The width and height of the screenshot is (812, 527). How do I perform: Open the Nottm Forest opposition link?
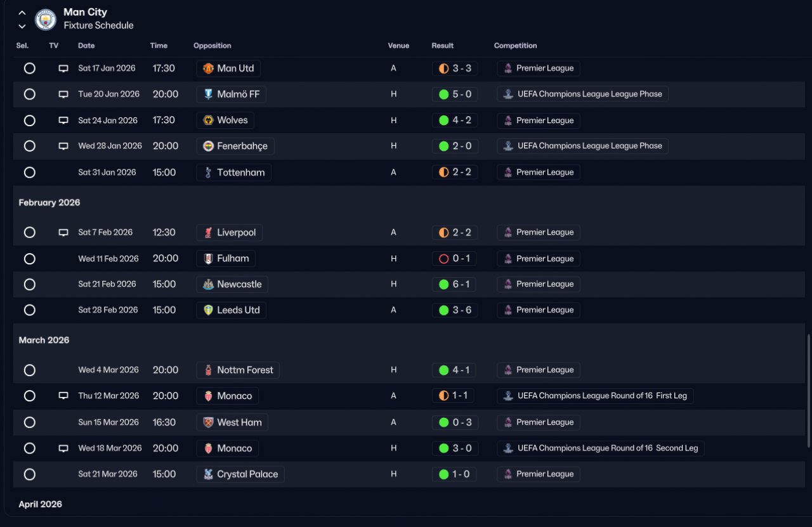pyautogui.click(x=244, y=370)
